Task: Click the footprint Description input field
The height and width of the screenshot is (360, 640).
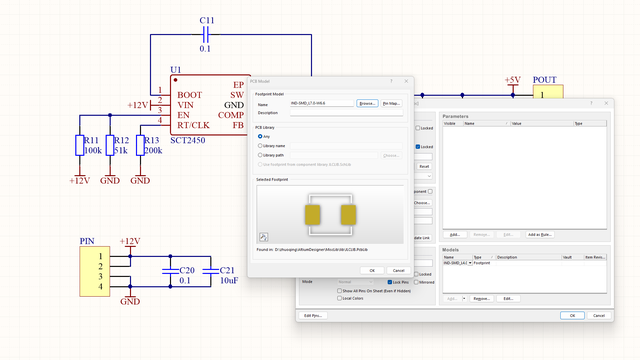Action: pyautogui.click(x=347, y=113)
